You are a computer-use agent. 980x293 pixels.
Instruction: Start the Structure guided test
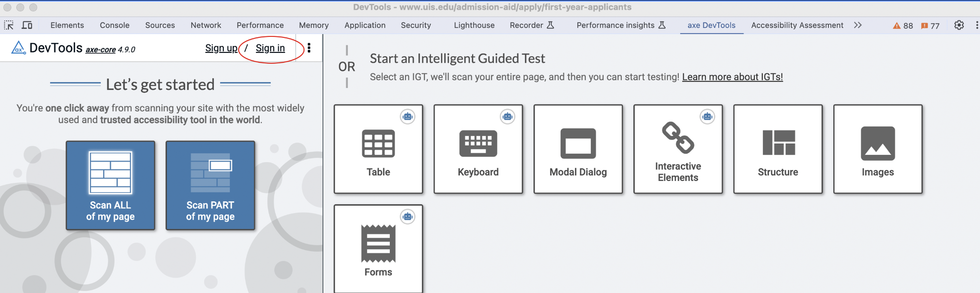pyautogui.click(x=778, y=149)
